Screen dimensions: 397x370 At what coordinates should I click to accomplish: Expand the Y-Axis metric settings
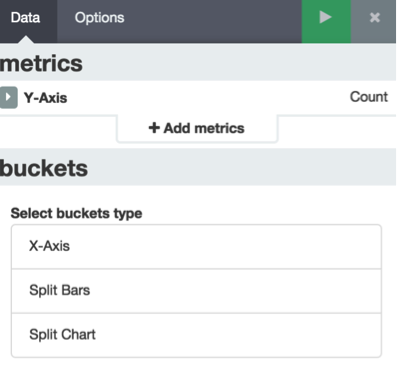pyautogui.click(x=8, y=97)
